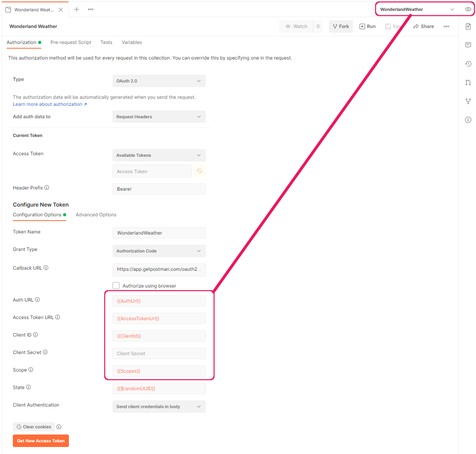Click the info icon beside Header Prefix
476x454 pixels.
point(47,187)
